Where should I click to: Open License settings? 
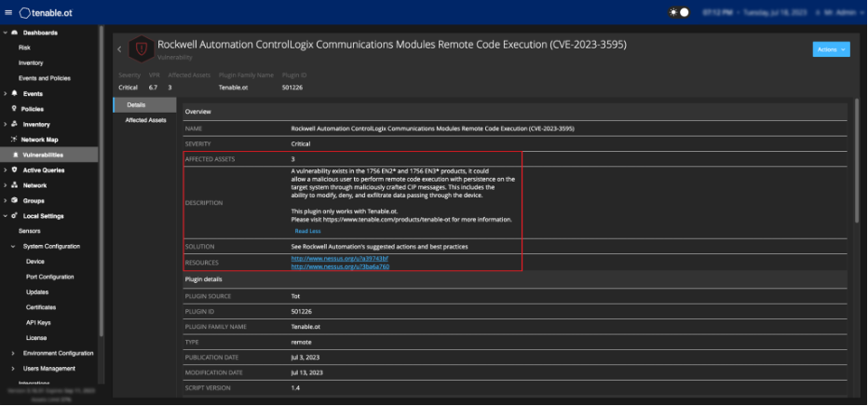[x=36, y=337]
